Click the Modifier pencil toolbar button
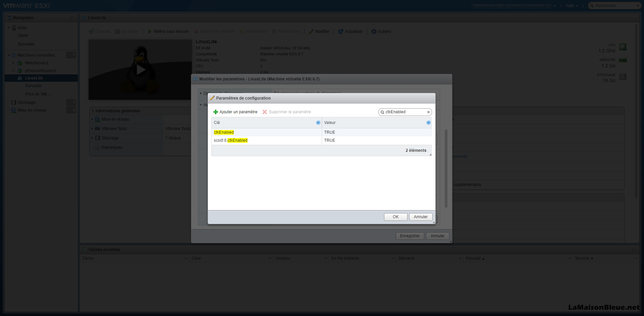 319,31
